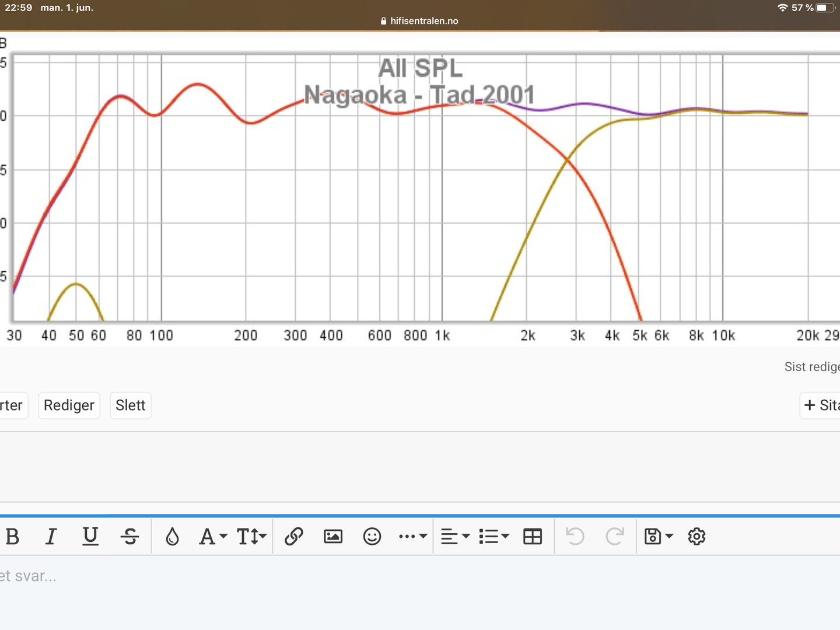The height and width of the screenshot is (630, 840).
Task: Open the text alignment dropdown
Action: click(455, 536)
